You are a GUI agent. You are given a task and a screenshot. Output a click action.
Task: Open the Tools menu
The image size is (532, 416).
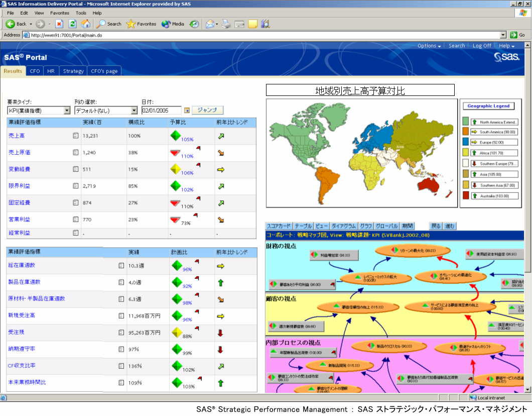(x=81, y=13)
